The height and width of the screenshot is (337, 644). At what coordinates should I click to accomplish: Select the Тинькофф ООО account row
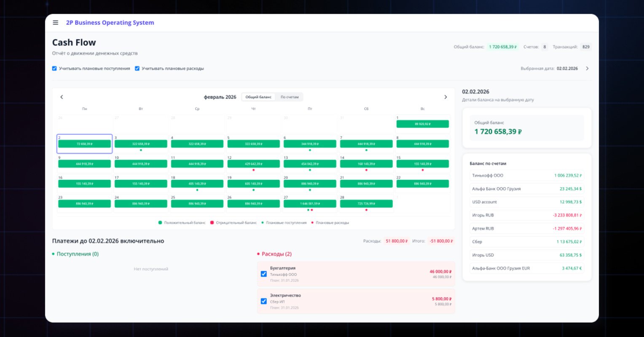pos(527,176)
